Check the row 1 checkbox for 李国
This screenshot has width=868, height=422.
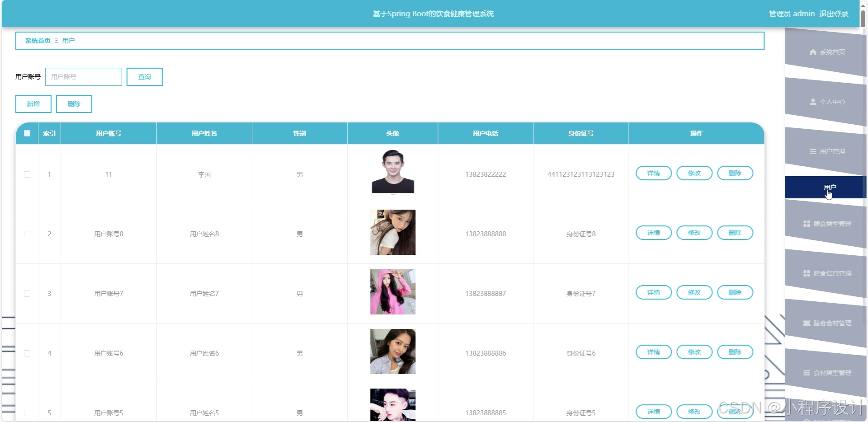pyautogui.click(x=27, y=174)
